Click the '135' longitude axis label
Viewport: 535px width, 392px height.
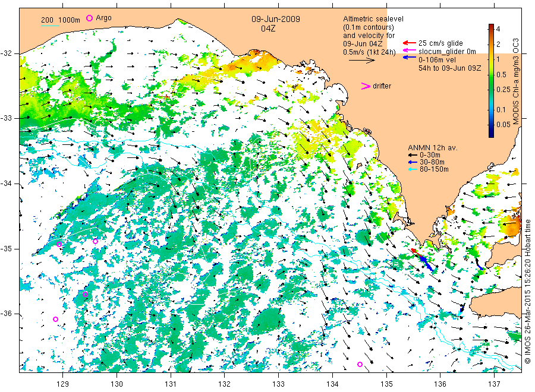pos(386,384)
